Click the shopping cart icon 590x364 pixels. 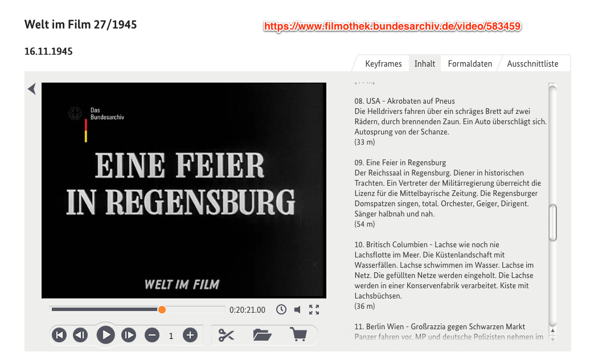click(x=298, y=334)
